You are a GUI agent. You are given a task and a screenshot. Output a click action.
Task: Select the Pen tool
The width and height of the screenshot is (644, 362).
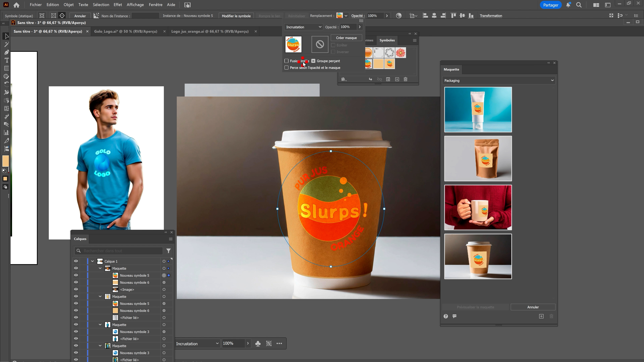coord(7,52)
